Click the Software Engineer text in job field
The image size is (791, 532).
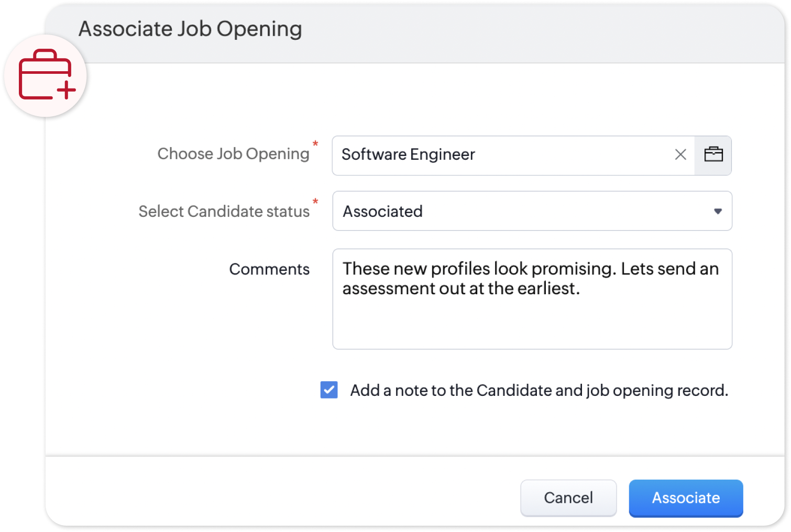(408, 154)
